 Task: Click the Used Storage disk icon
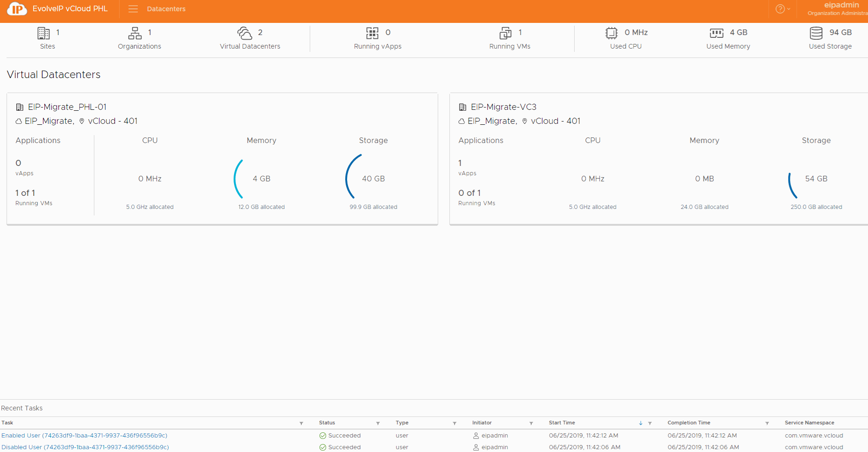(x=816, y=33)
